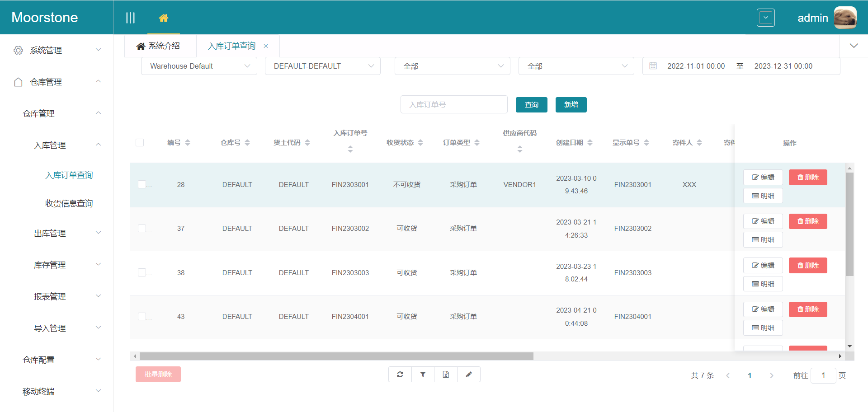Click the pencil edit icon in bottom toolbar
The width and height of the screenshot is (868, 412).
[x=469, y=375]
